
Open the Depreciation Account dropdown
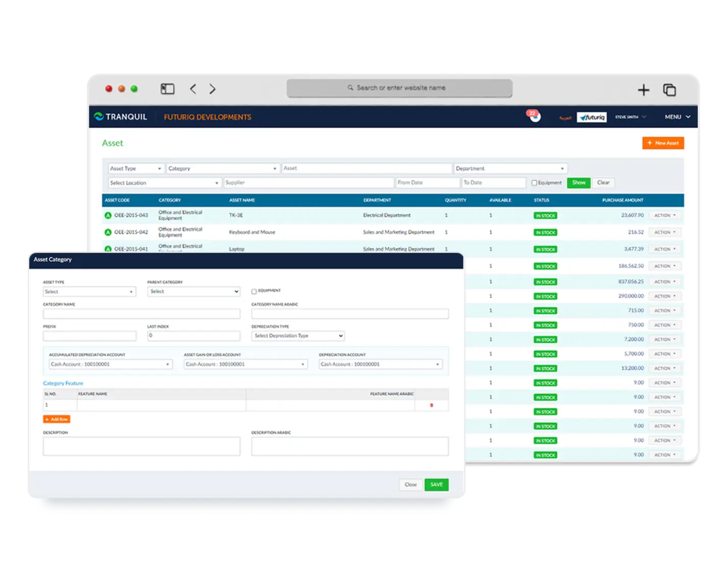point(381,365)
